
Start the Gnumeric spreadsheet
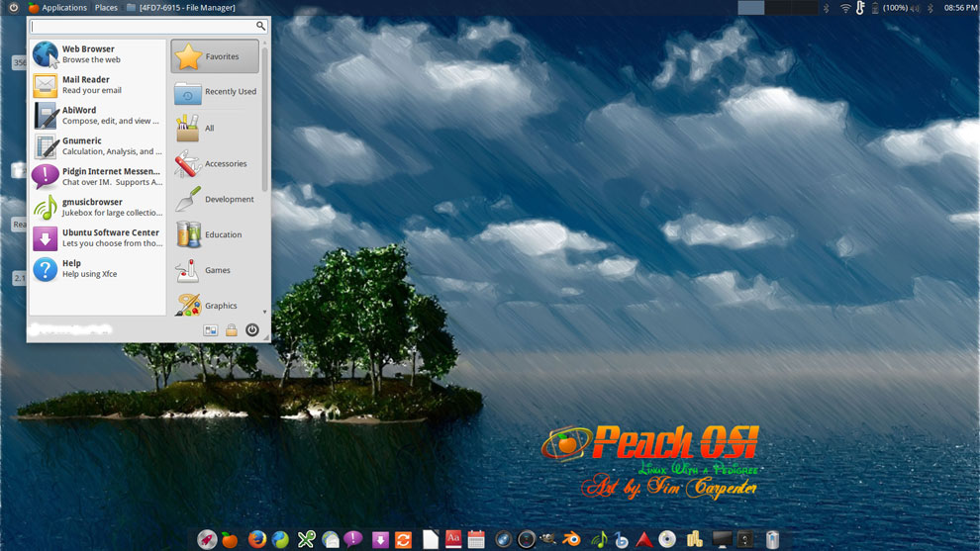[x=97, y=146]
